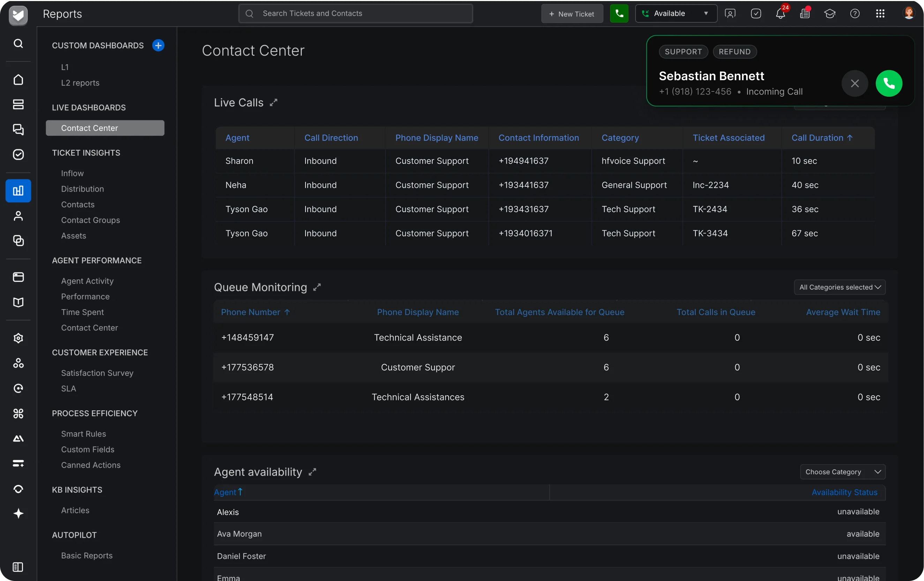Image resolution: width=924 pixels, height=581 pixels.
Task: Open the task checkmark icon in top bar
Action: pyautogui.click(x=756, y=13)
